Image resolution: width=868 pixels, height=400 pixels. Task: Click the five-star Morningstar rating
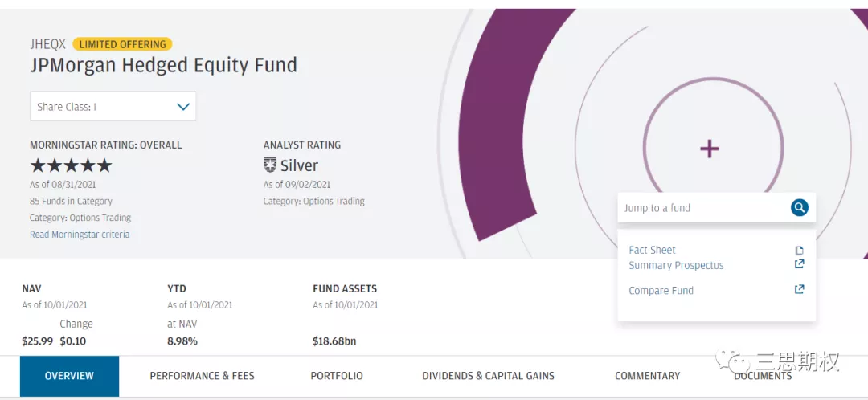click(71, 165)
